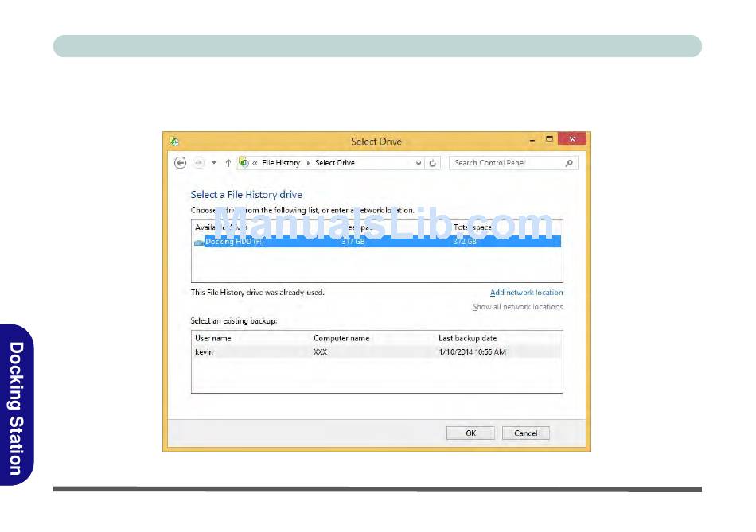Open the recent locations dropdown arrow

pos(213,163)
